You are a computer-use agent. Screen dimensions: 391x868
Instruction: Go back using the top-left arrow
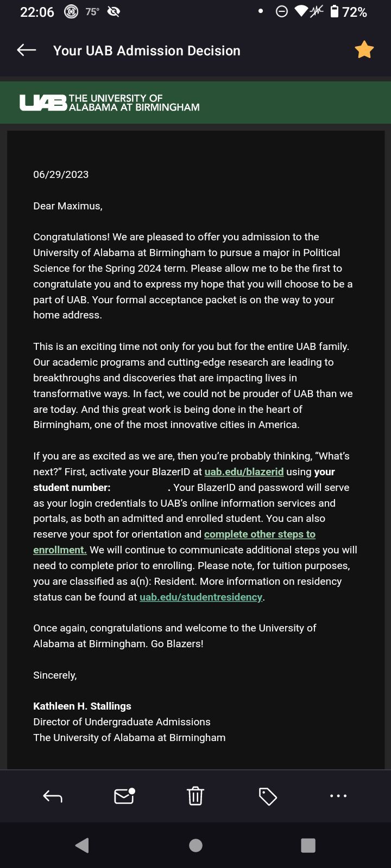[26, 50]
